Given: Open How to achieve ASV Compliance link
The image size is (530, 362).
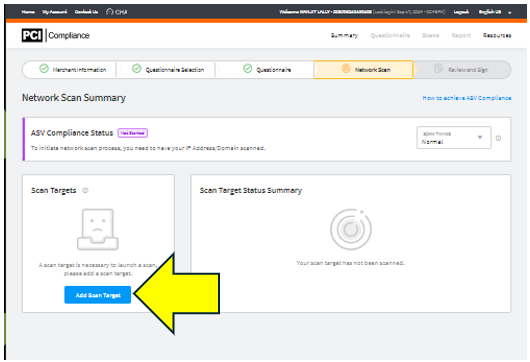Looking at the screenshot, I should pyautogui.click(x=466, y=98).
